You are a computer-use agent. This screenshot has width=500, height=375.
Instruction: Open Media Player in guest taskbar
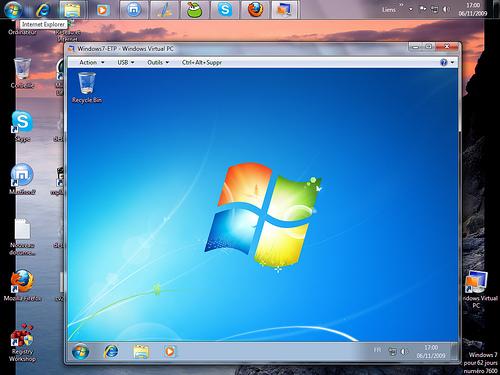click(x=170, y=351)
